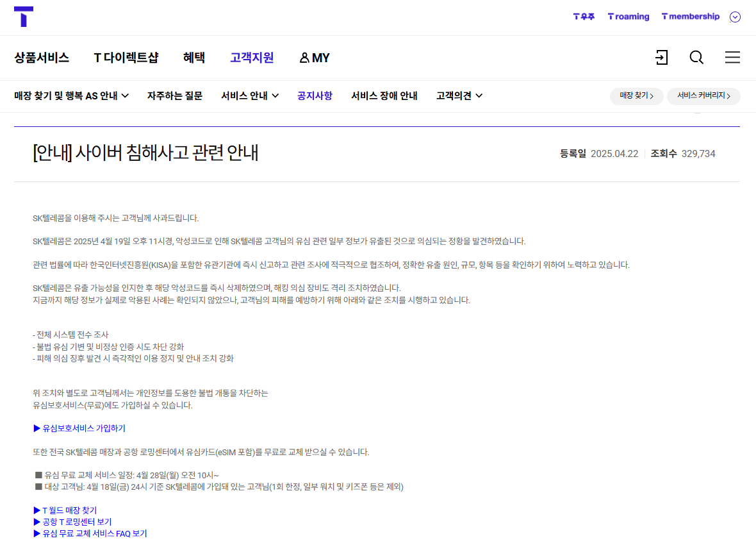Open T 월드 매장 찾기 link

[x=65, y=510]
